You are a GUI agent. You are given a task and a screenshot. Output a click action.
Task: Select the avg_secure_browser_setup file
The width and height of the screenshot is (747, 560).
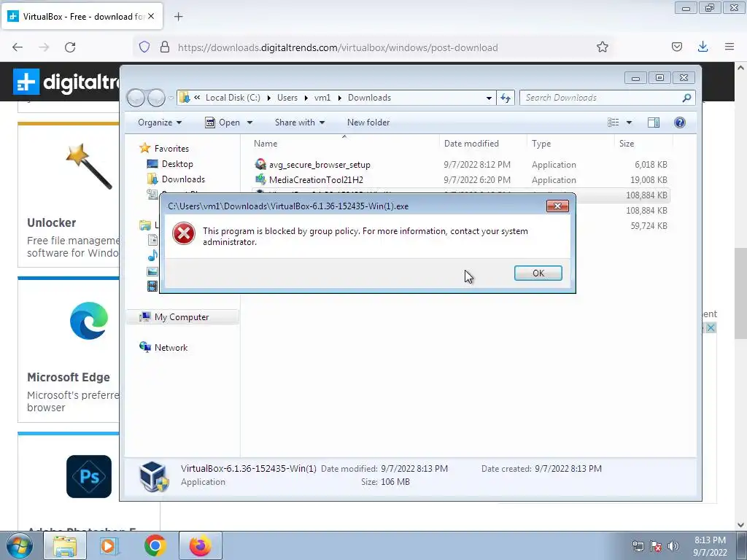pyautogui.click(x=320, y=165)
